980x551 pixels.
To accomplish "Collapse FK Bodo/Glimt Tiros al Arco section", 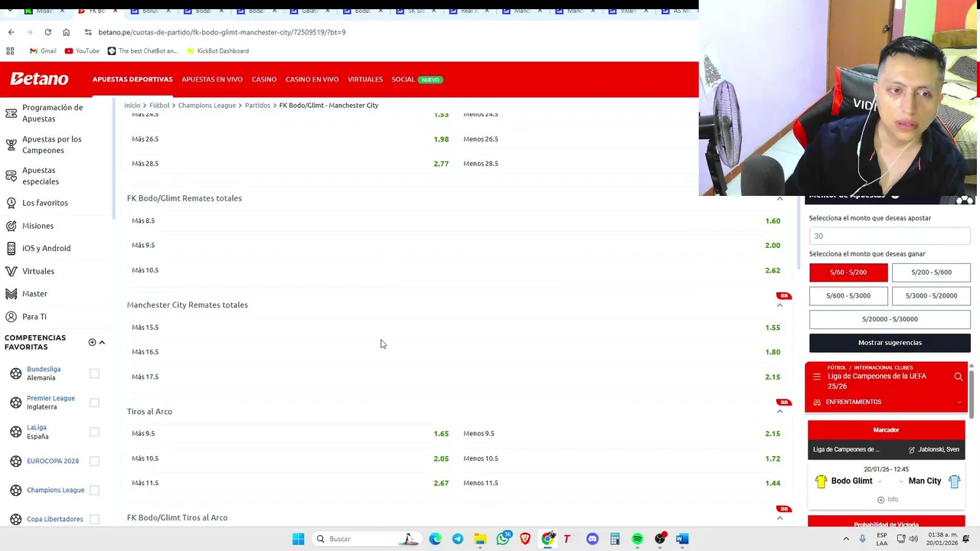I will point(779,518).
